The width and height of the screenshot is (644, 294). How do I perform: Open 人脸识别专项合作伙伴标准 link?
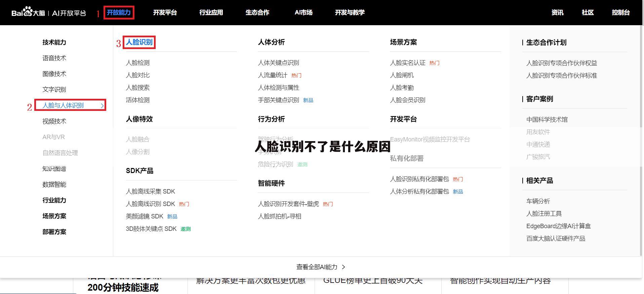(562, 76)
